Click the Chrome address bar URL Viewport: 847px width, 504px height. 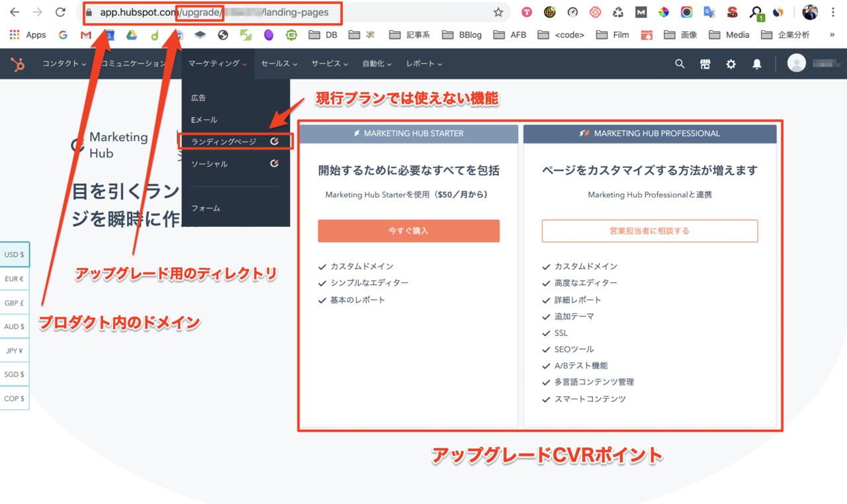pos(214,12)
